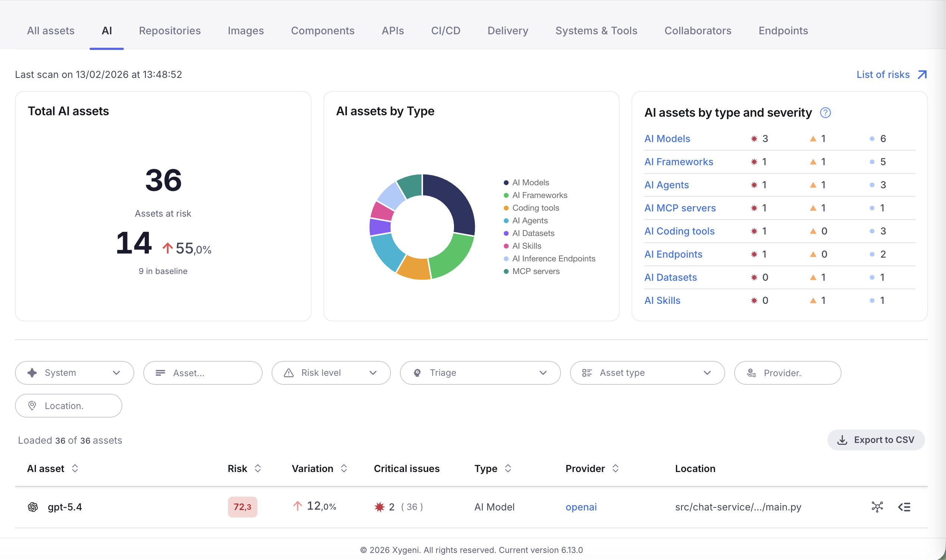Click the Asset filter lines icon
The image size is (946, 560).
click(x=160, y=373)
